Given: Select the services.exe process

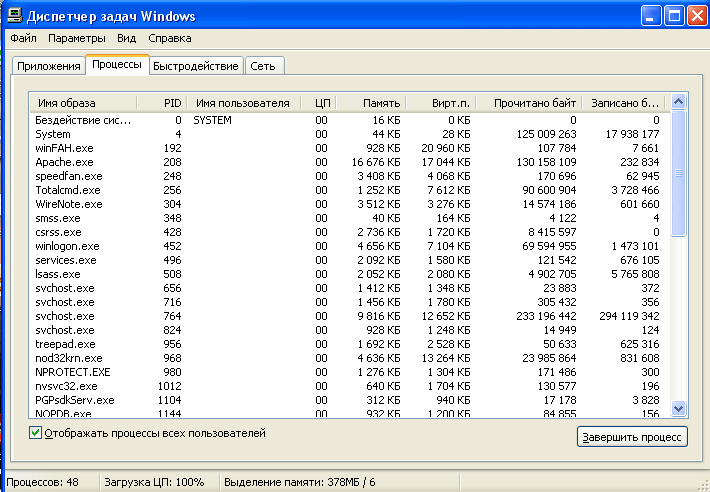Looking at the screenshot, I should click(347, 260).
